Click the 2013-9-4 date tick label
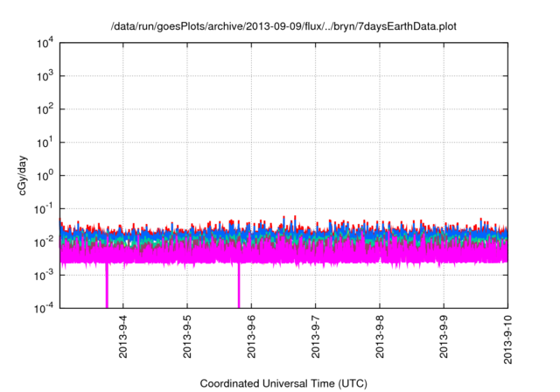Viewport: 560px width, 392px height. 122,336
